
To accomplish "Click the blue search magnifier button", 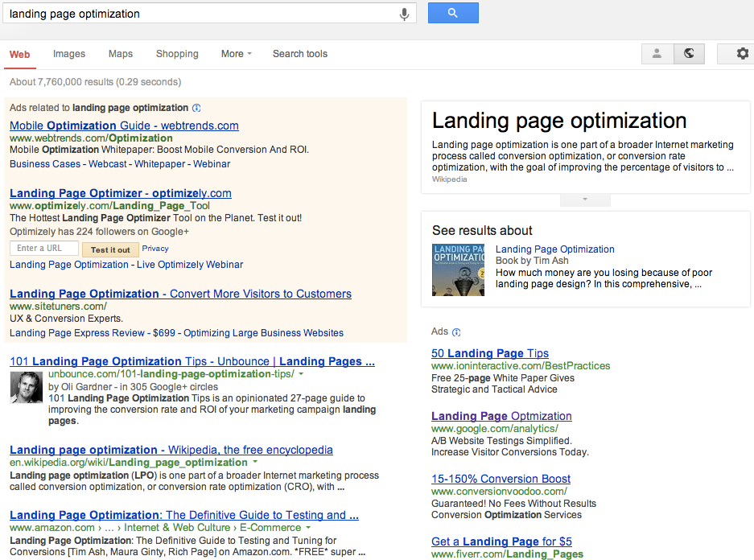I will pos(453,13).
